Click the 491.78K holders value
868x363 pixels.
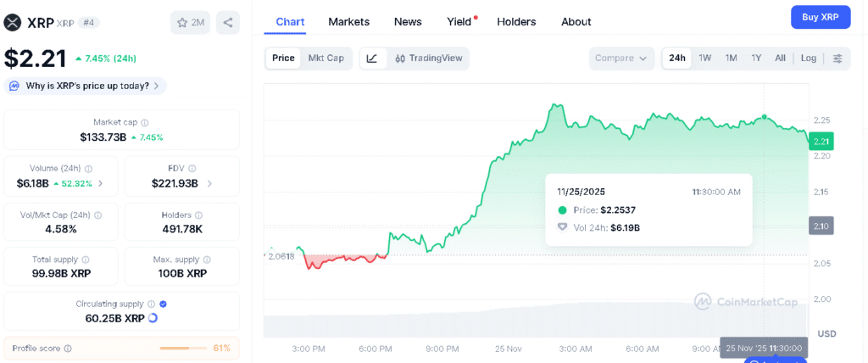(182, 228)
